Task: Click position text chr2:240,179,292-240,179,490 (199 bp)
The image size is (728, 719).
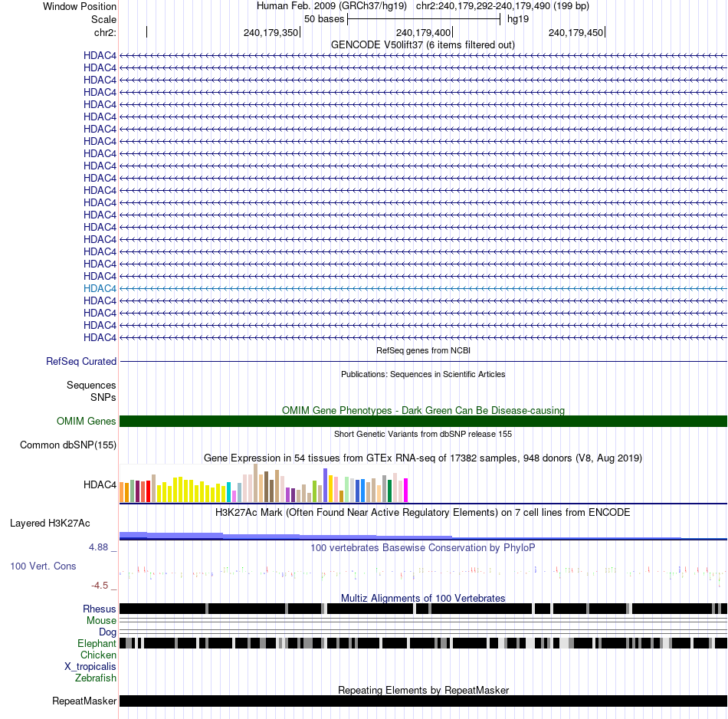Action: point(503,6)
